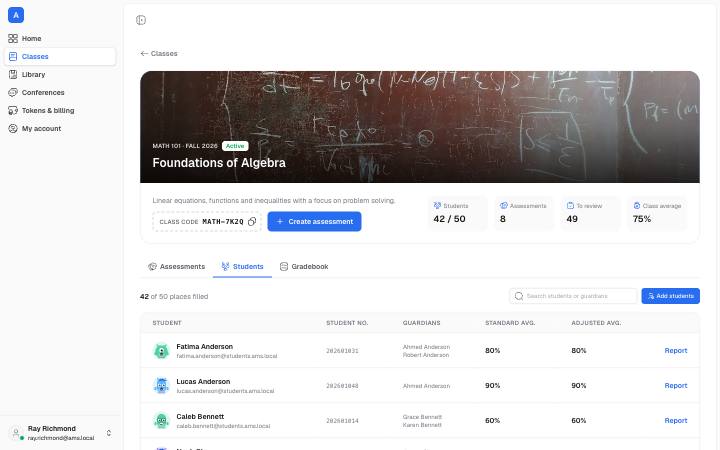Click the STUDENT column header

(x=167, y=323)
